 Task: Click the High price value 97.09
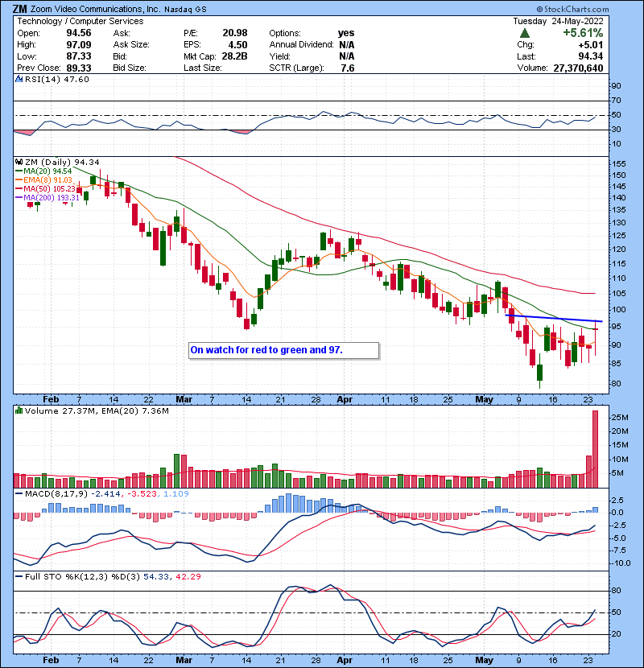79,45
